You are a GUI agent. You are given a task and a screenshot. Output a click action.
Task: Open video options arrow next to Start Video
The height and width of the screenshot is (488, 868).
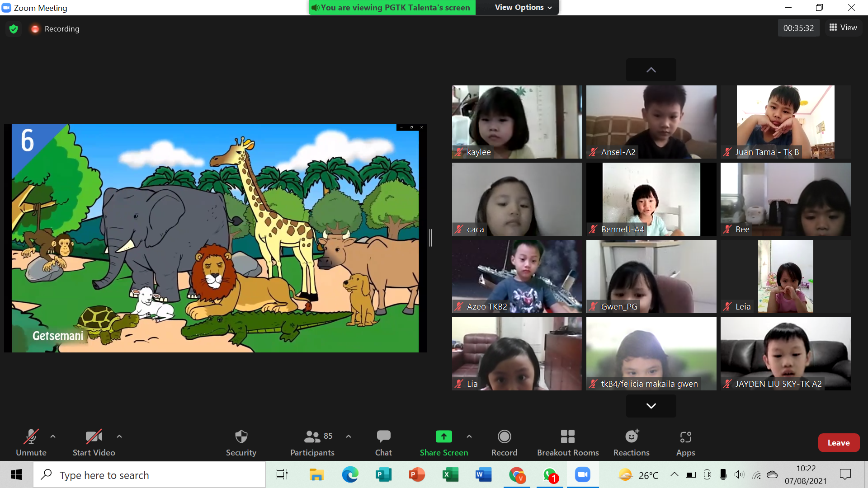119,436
